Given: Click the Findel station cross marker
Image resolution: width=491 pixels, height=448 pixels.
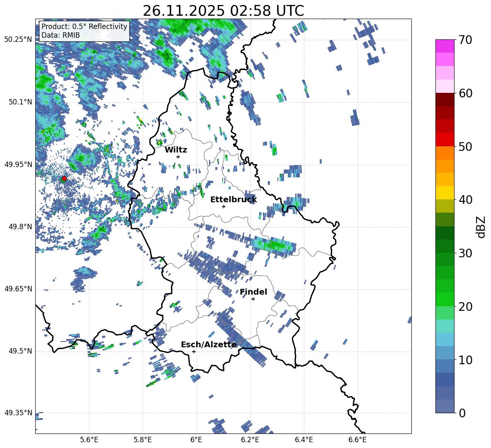Looking at the screenshot, I should pos(253,299).
